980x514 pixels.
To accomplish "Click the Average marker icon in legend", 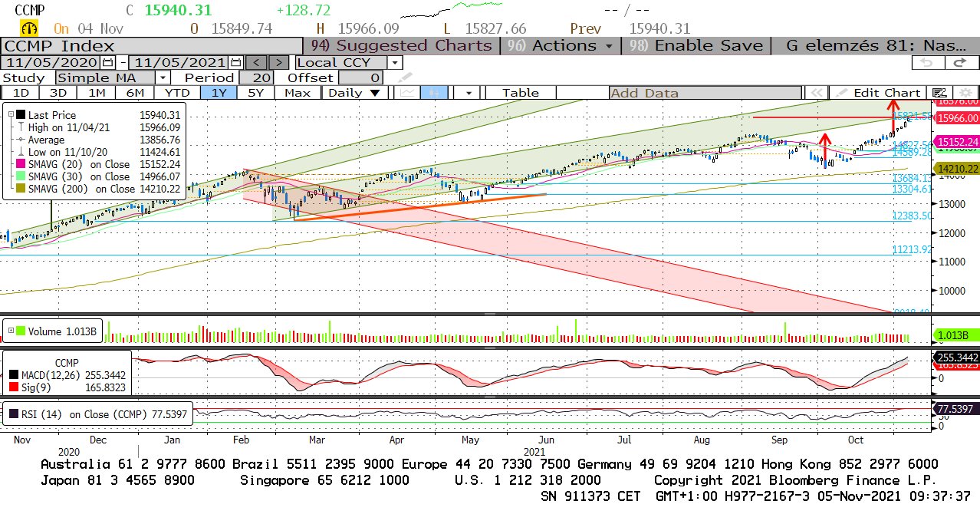I will 21,140.
